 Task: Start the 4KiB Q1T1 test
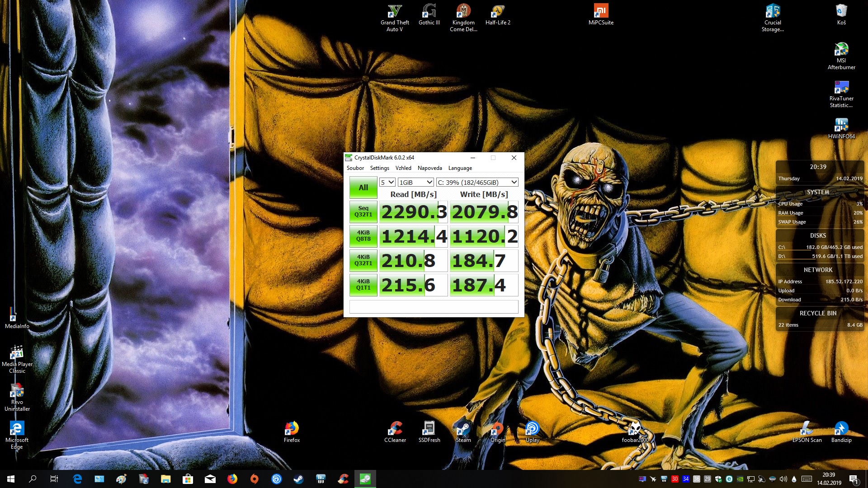click(363, 285)
